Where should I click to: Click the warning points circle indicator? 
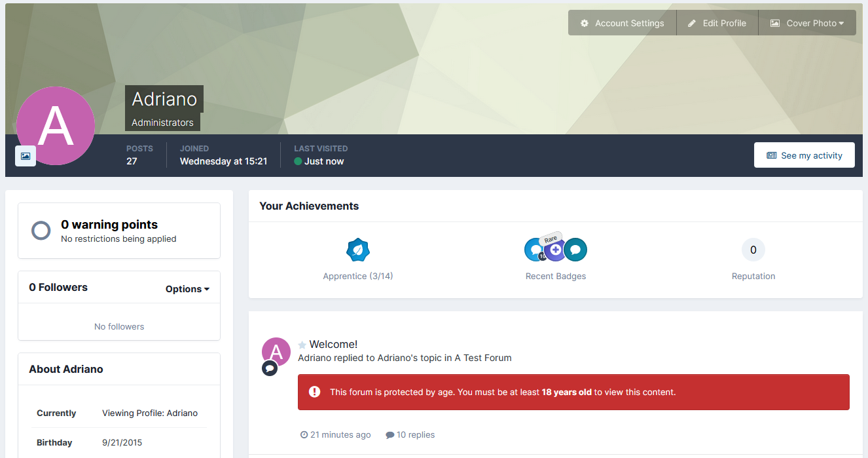41,231
